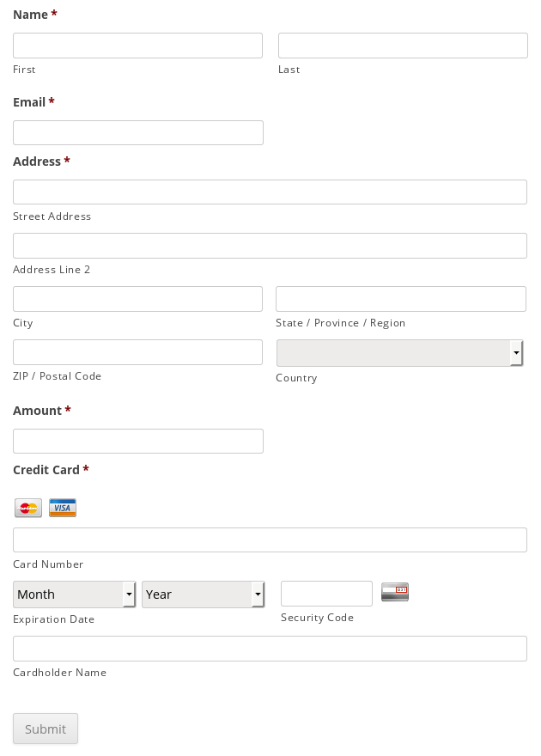Click the State / Province / Region field
The height and width of the screenshot is (756, 541).
(x=400, y=299)
